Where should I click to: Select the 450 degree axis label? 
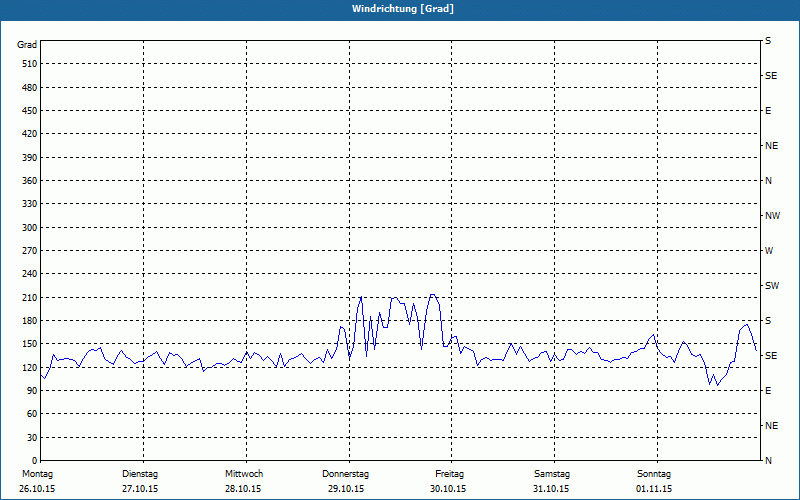click(x=30, y=111)
